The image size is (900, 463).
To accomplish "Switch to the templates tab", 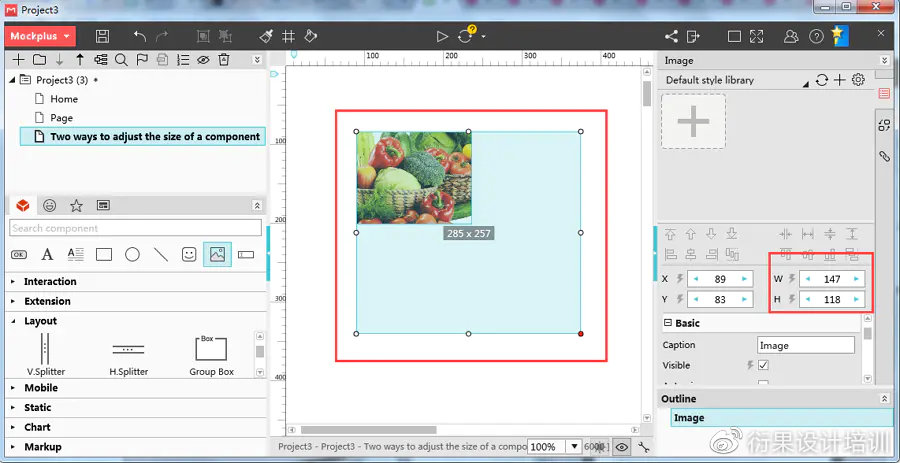I will pos(103,205).
